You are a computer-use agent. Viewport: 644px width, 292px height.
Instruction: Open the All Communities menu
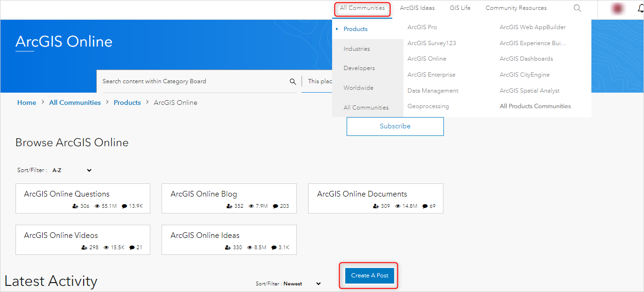(x=362, y=8)
